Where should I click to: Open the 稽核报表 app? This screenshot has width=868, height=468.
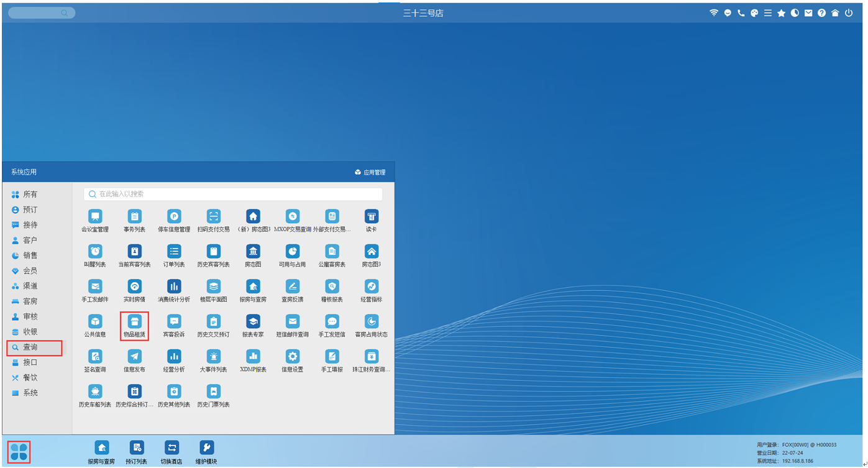tap(332, 287)
